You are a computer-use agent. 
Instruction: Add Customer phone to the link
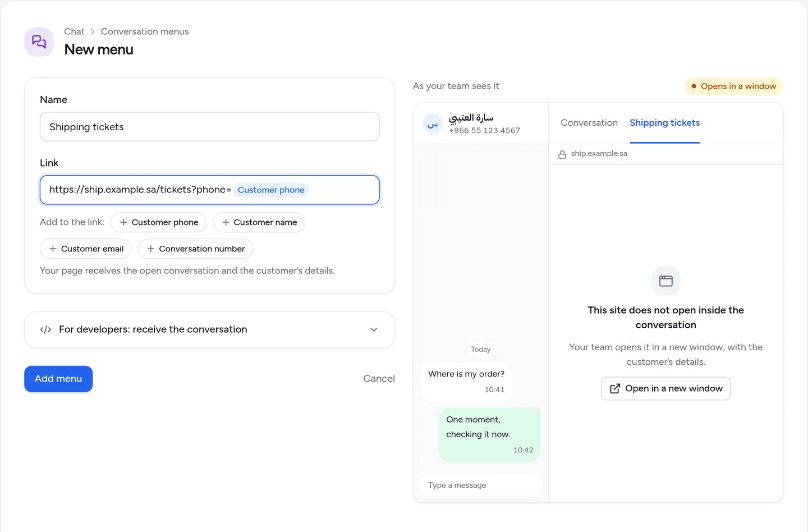pos(159,222)
